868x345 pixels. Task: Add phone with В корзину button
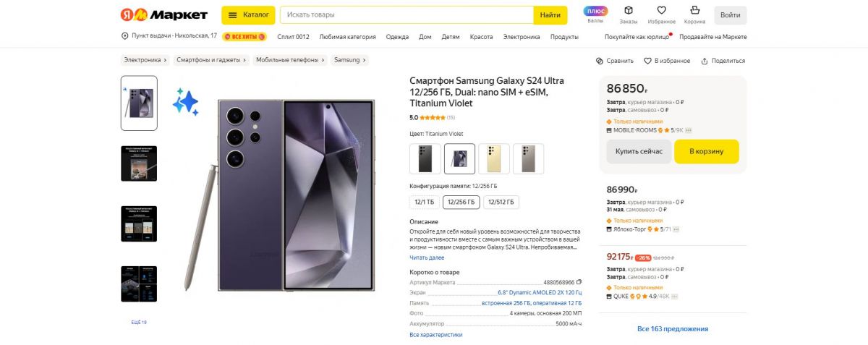tap(707, 151)
